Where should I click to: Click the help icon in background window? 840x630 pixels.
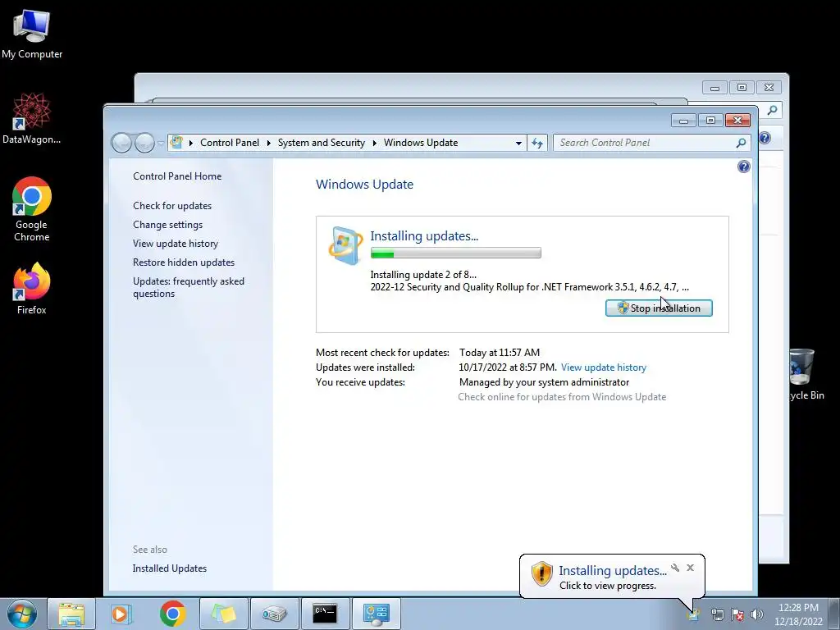(x=765, y=138)
